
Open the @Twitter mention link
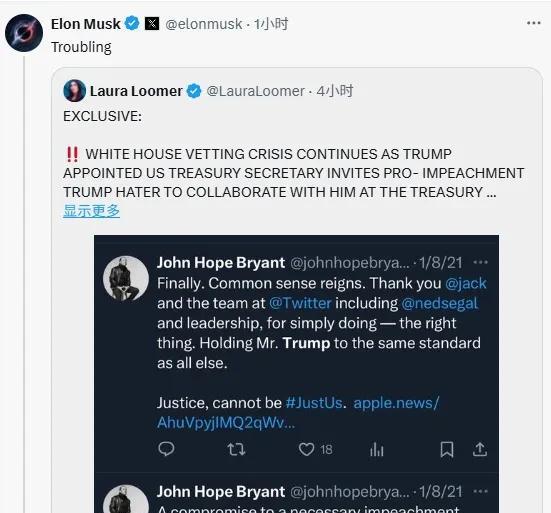(x=300, y=303)
